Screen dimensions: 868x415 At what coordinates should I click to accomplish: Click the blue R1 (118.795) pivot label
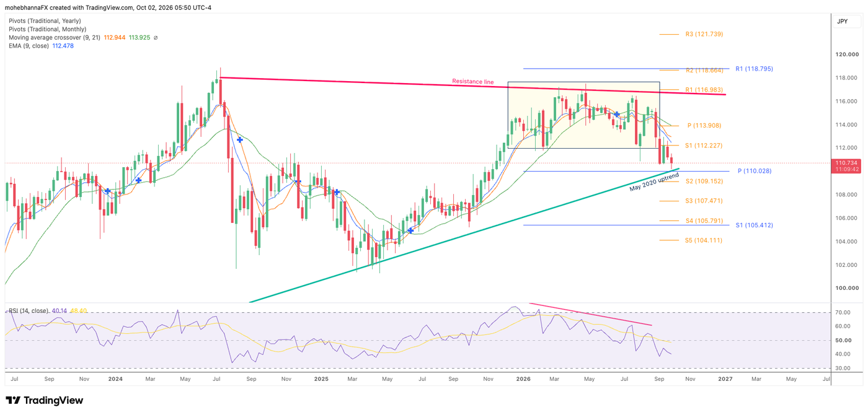coord(755,69)
